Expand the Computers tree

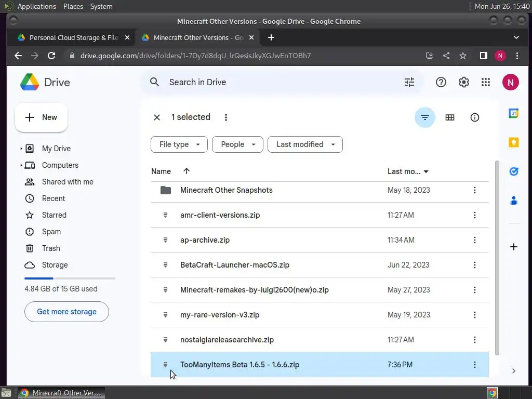(21, 165)
